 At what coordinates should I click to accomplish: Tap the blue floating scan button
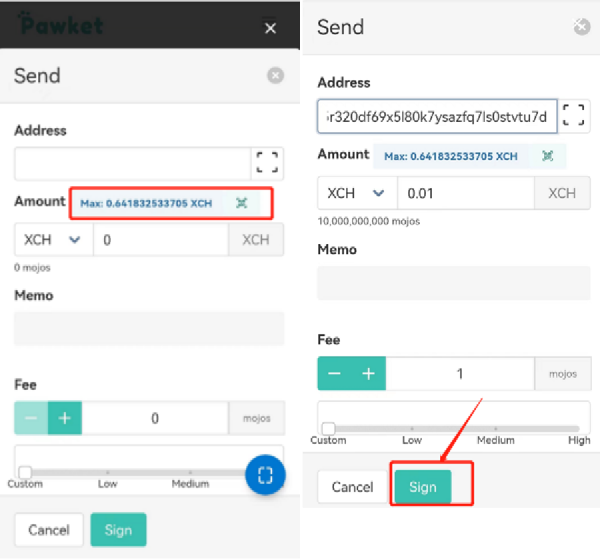pyautogui.click(x=265, y=475)
